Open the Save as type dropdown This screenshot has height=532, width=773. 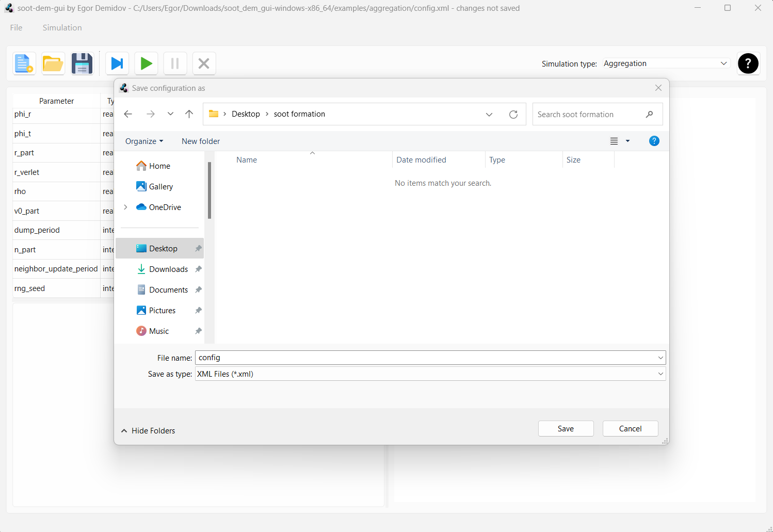(430, 374)
